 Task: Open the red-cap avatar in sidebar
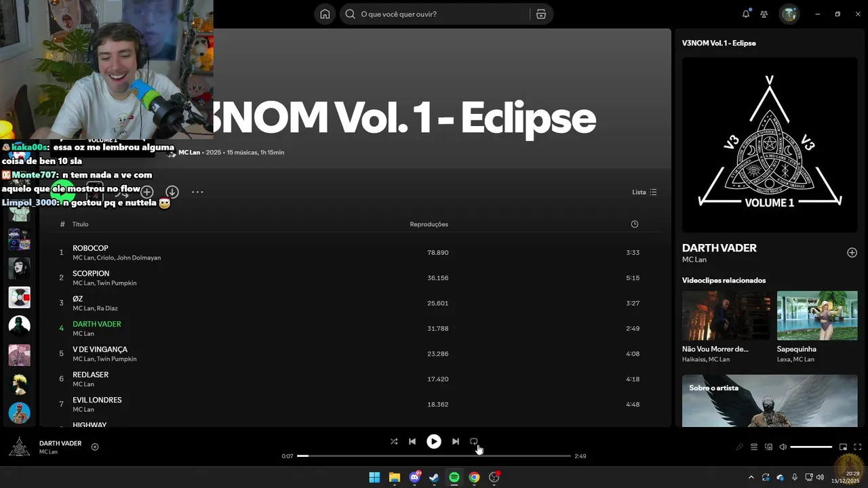19,413
